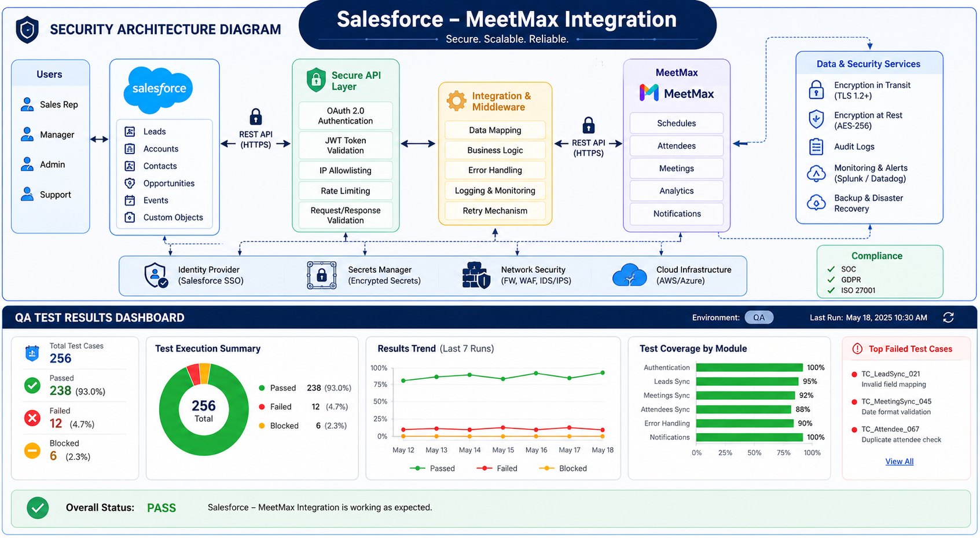Image resolution: width=980 pixels, height=538 pixels.
Task: Click the Secrets Manager lock icon
Action: point(322,275)
